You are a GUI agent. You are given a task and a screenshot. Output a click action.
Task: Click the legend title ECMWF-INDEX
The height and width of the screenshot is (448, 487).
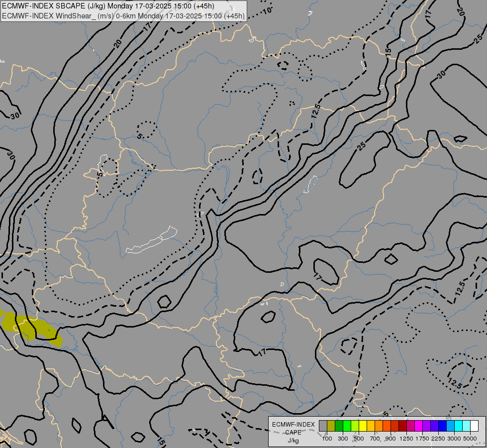coord(293,425)
